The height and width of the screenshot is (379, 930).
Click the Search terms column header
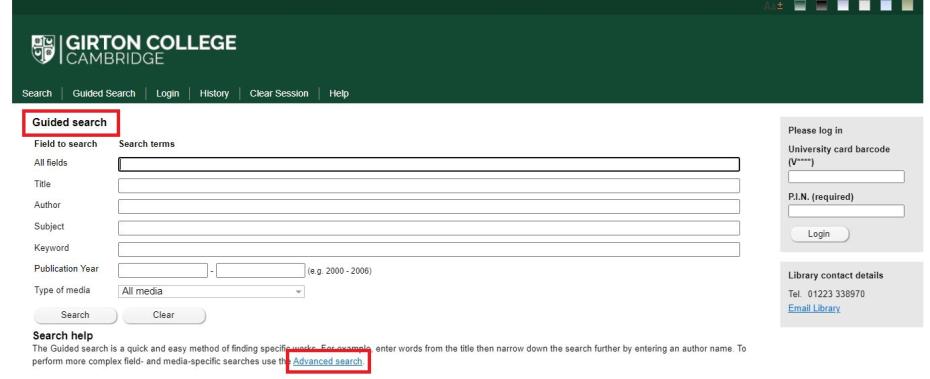click(x=146, y=144)
